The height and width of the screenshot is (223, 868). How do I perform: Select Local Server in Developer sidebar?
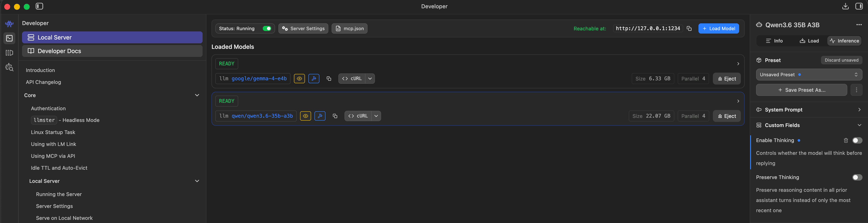click(112, 38)
